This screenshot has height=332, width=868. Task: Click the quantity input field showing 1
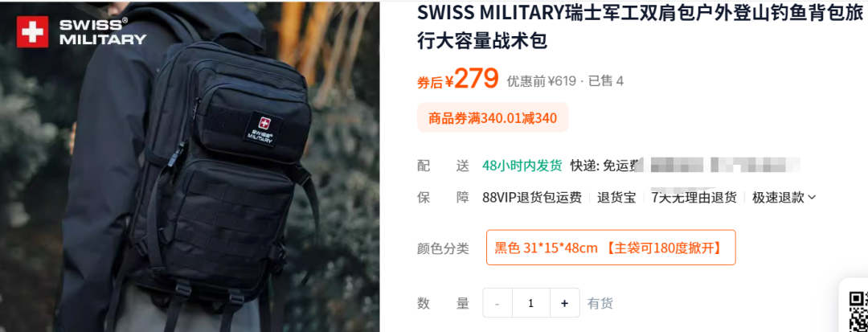point(531,303)
